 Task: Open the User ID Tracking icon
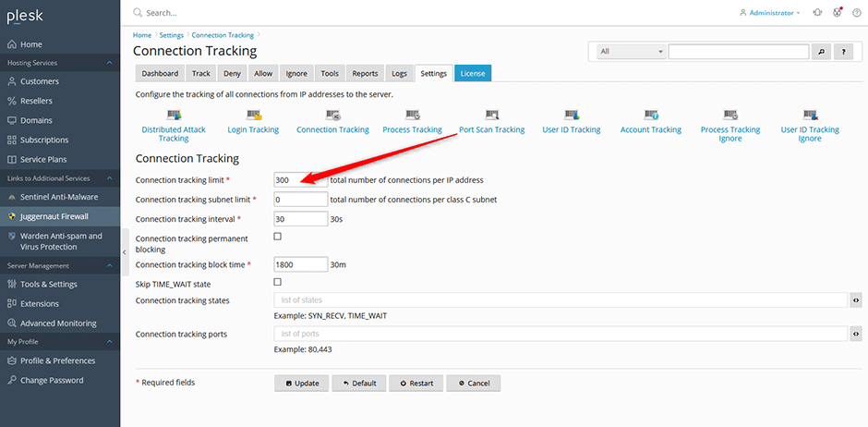[572, 116]
